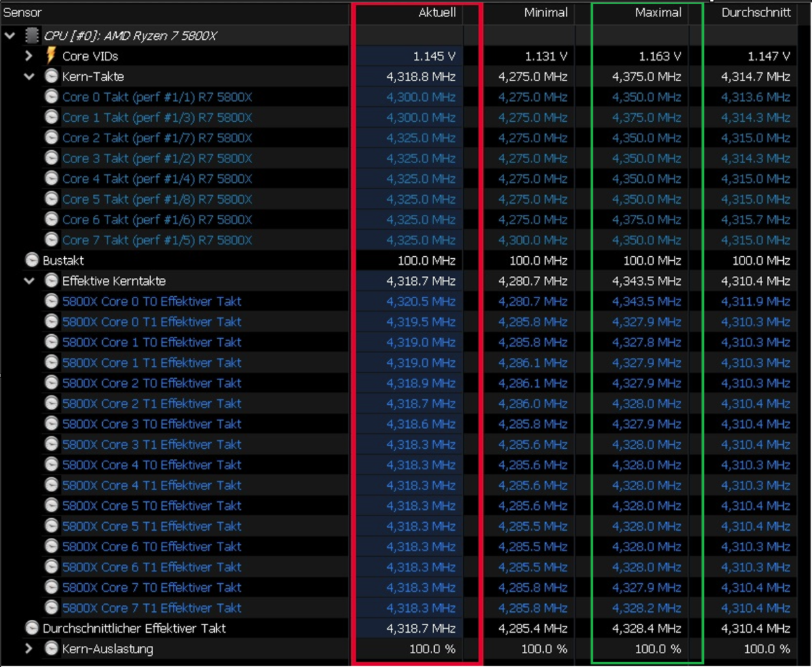Select the Bustakt row label
Image resolution: width=812 pixels, height=667 pixels.
pyautogui.click(x=64, y=260)
